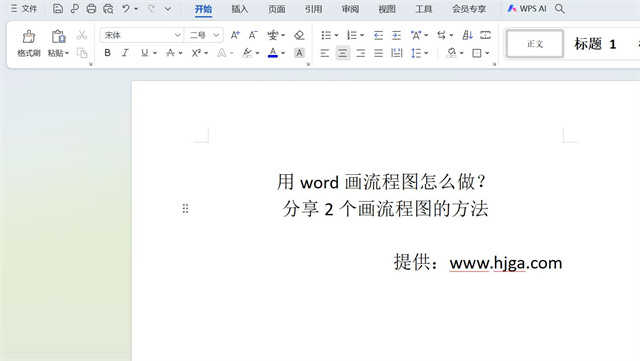Align paragraph left

(x=324, y=53)
